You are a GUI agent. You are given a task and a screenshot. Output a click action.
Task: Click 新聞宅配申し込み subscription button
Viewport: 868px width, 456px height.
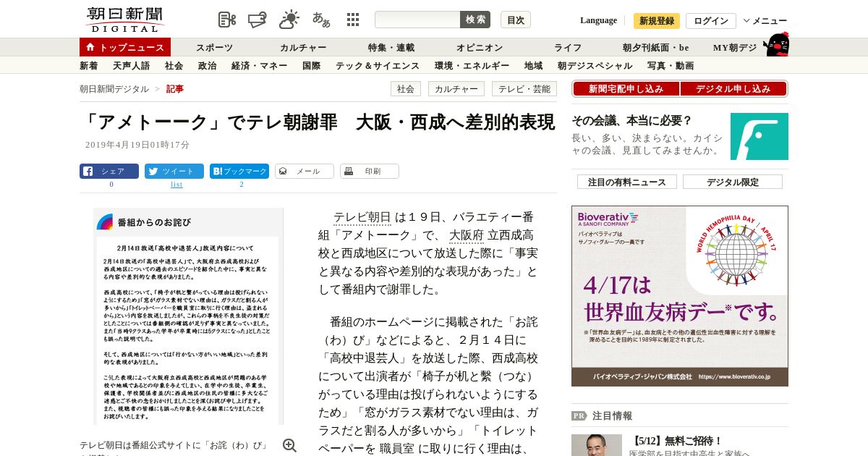tap(626, 89)
